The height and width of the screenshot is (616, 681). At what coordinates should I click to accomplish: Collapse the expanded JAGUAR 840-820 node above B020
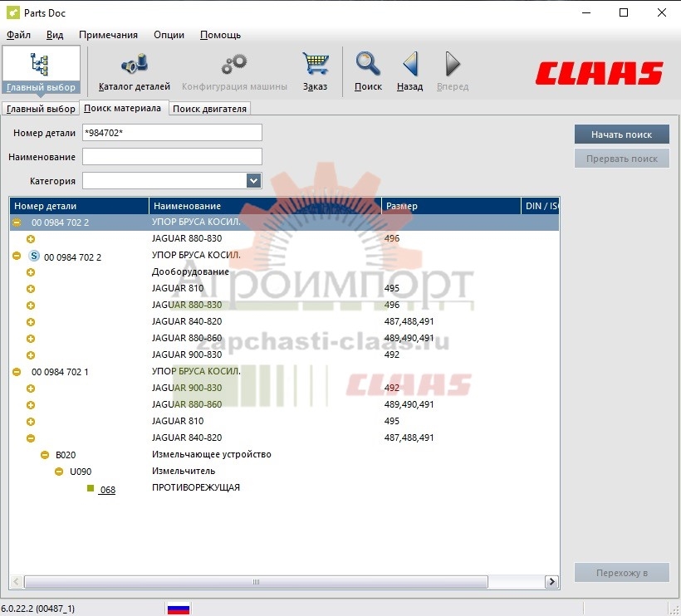coord(31,438)
